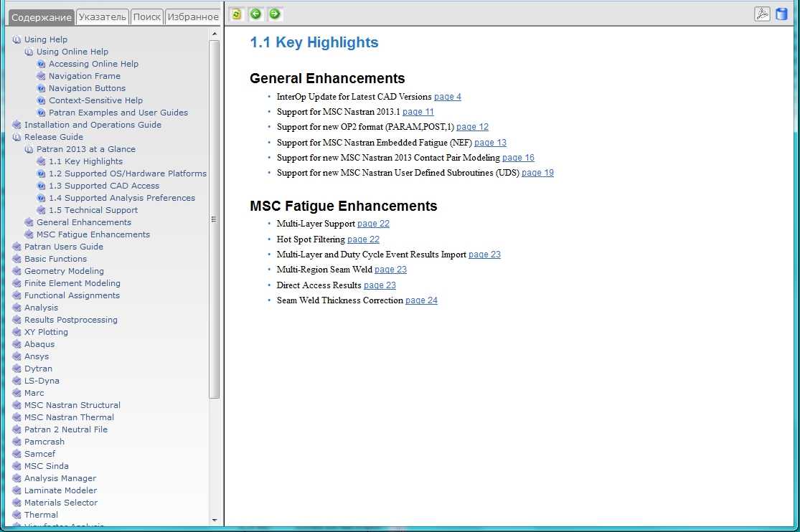Expand MSC Fatigue Enhancements in the tree
Viewport: 800px width, 532px height.
tap(93, 234)
